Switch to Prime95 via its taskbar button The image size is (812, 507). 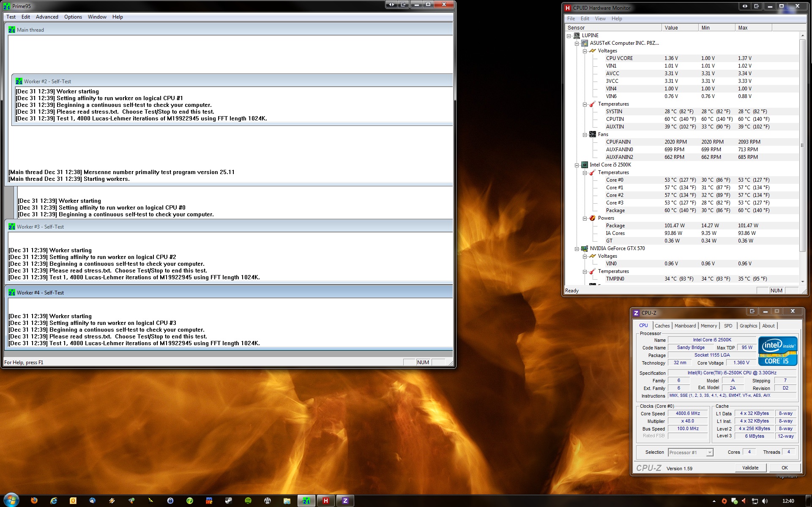pos(306,501)
